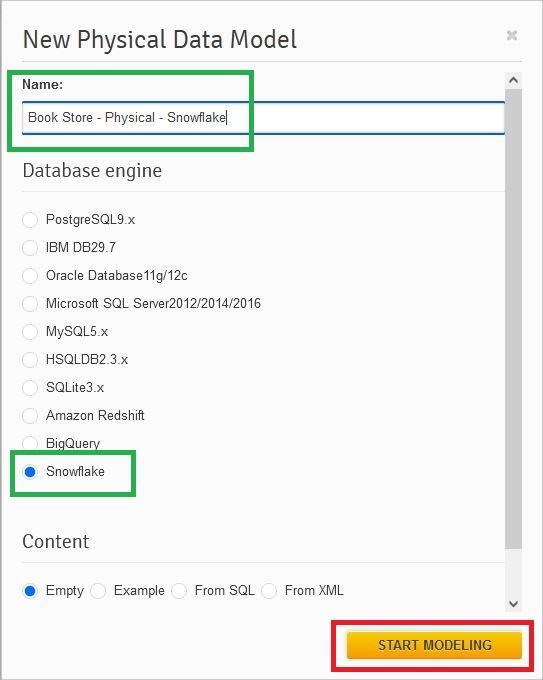Choose Example content option
This screenshot has height=680, width=543.
tap(98, 591)
